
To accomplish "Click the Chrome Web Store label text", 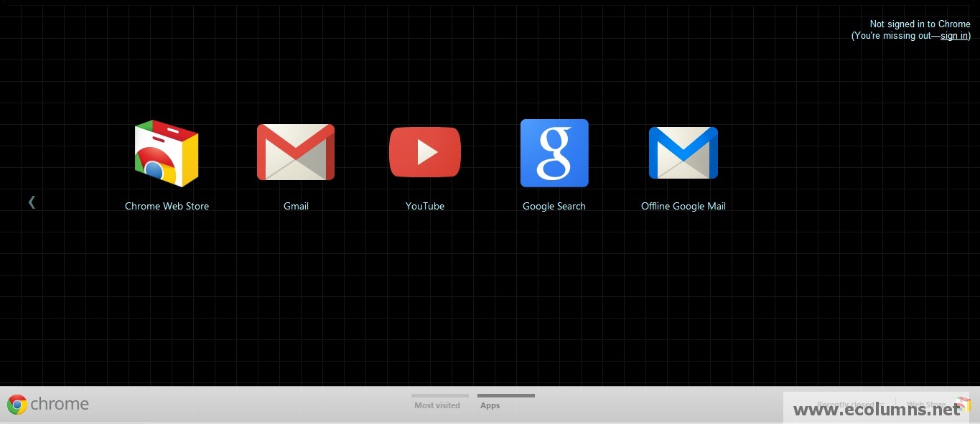I will point(167,206).
